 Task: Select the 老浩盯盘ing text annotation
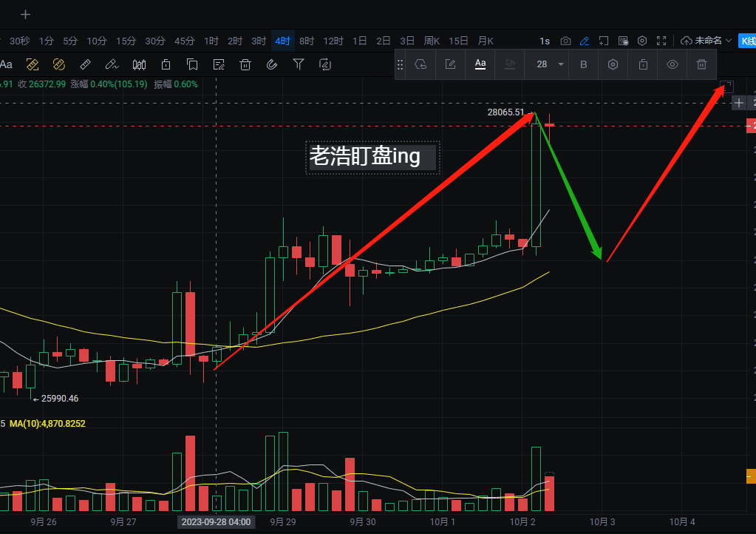[x=372, y=158]
